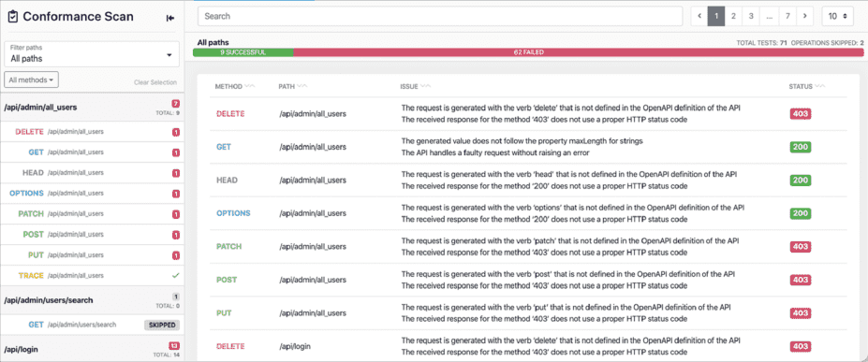
Task: Open the rows-per-page selector showing 10
Action: 837,16
